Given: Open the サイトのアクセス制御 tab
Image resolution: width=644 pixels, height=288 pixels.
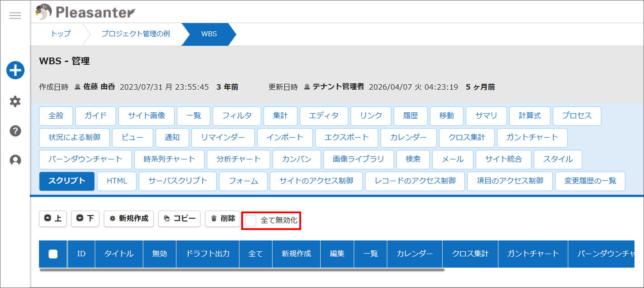Looking at the screenshot, I should 316,181.
